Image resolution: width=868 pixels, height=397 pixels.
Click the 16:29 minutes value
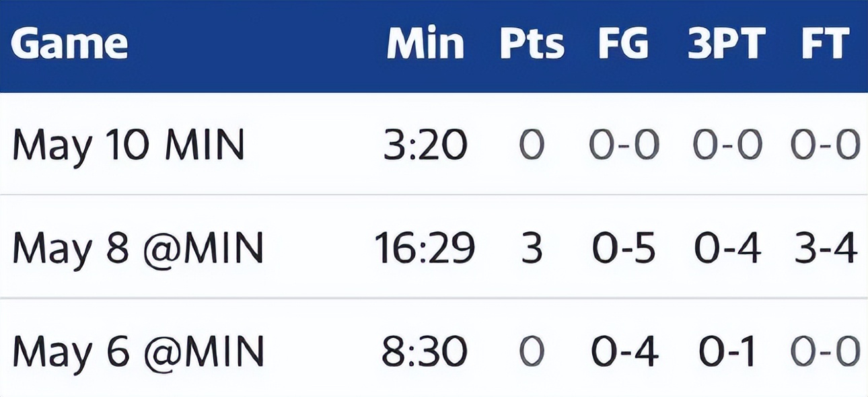point(425,248)
